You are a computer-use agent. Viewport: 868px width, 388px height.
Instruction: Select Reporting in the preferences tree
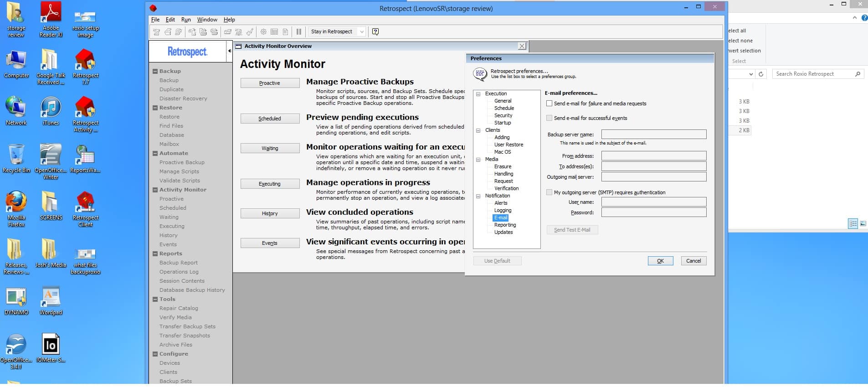point(505,225)
